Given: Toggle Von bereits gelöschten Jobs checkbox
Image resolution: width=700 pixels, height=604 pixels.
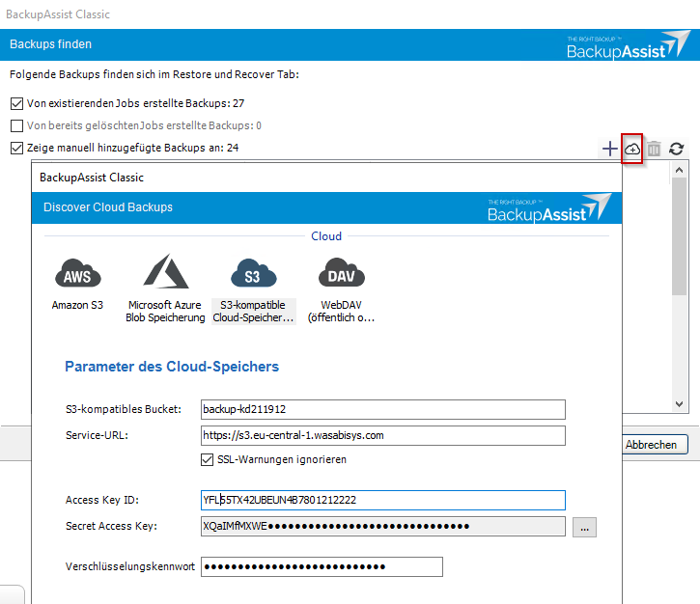Looking at the screenshot, I should pos(16,125).
